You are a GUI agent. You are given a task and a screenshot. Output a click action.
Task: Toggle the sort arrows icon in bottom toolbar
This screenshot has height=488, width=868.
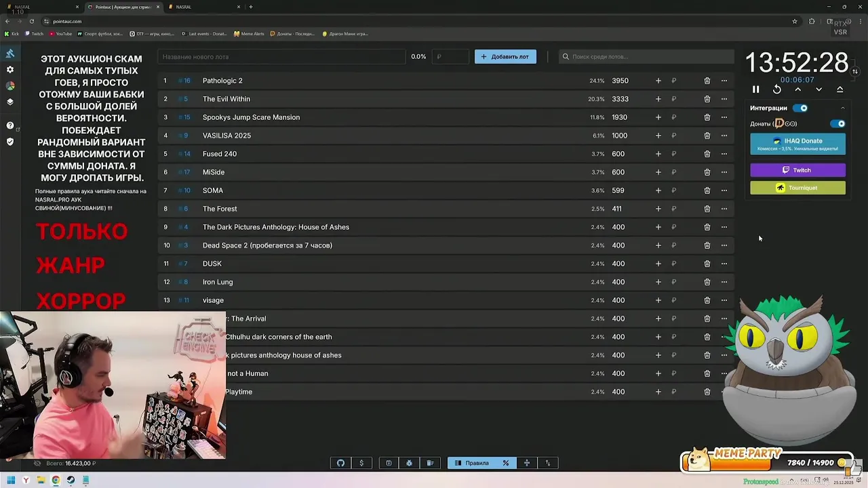coord(548,463)
